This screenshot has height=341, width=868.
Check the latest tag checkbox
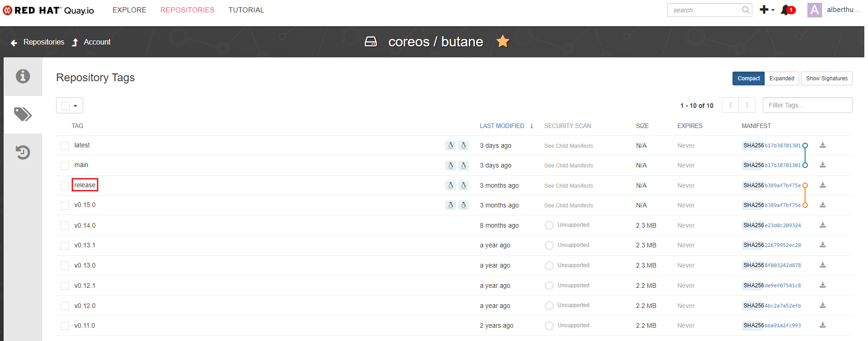pyautogui.click(x=65, y=146)
